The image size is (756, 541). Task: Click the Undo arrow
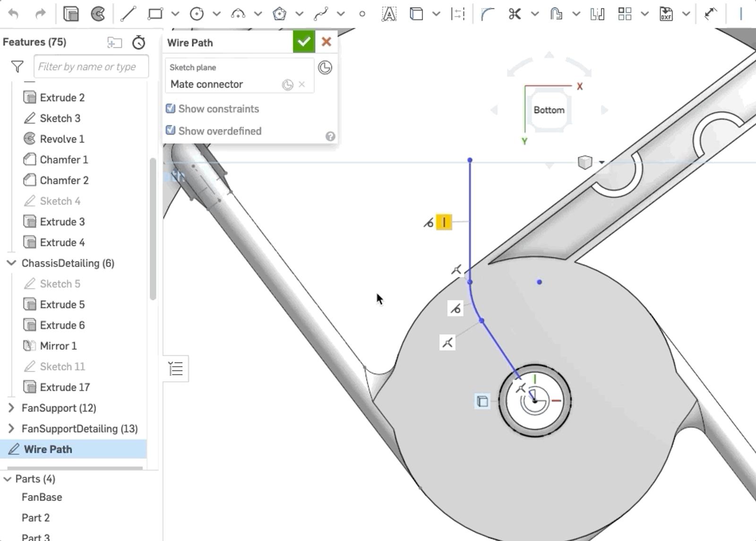(x=14, y=14)
